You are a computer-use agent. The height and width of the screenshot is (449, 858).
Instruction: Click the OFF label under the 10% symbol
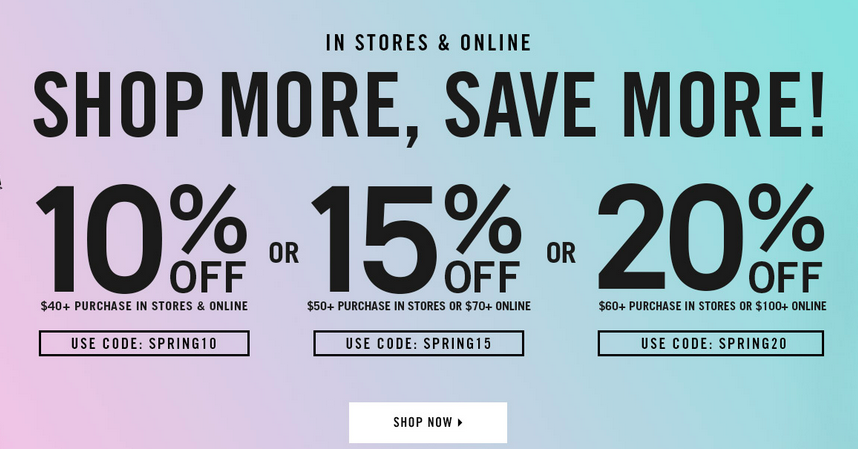pyautogui.click(x=208, y=278)
